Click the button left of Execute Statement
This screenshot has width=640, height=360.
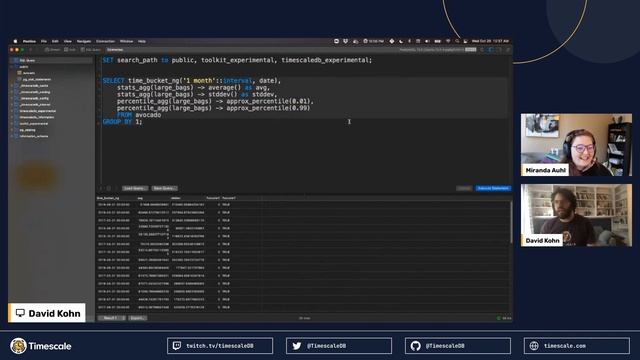coord(464,189)
